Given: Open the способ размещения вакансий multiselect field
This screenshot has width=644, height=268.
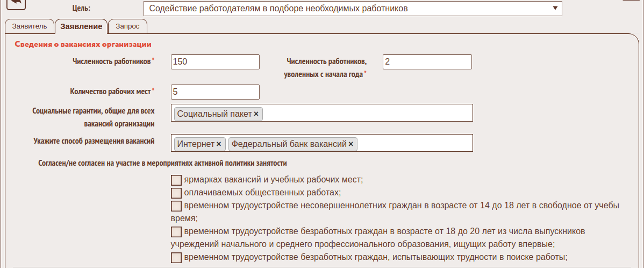Looking at the screenshot, I should point(414,144).
